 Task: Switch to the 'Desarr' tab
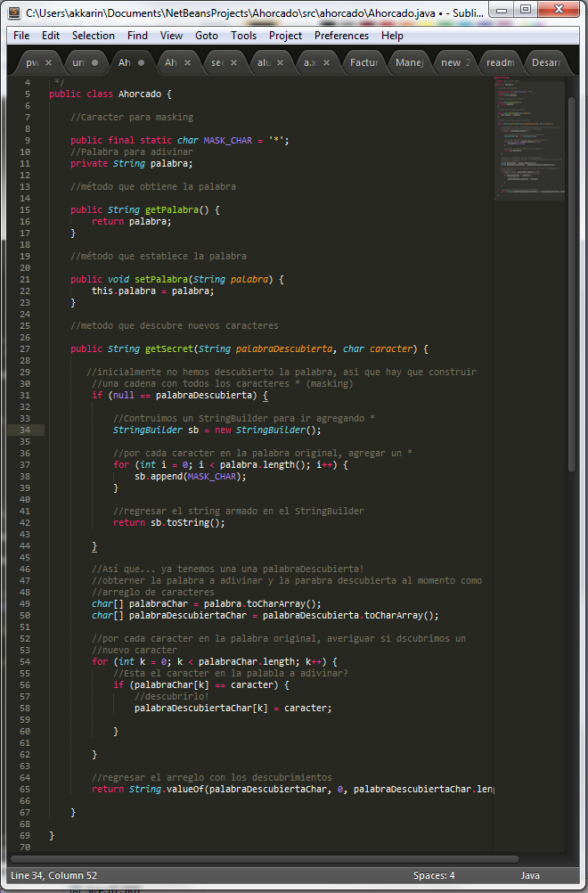pos(546,62)
